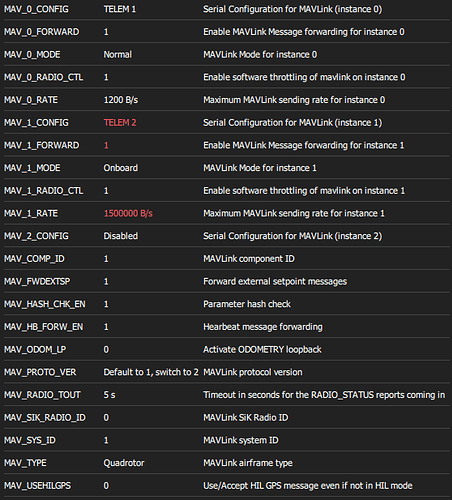Click the Normal value of MAV_0_MODE
452x500 pixels.
[x=117, y=54]
